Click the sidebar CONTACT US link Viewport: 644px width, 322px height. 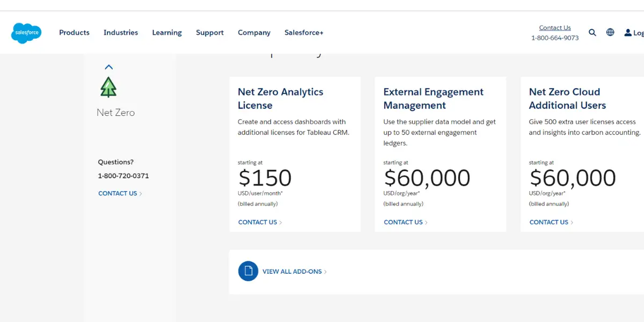pos(120,194)
